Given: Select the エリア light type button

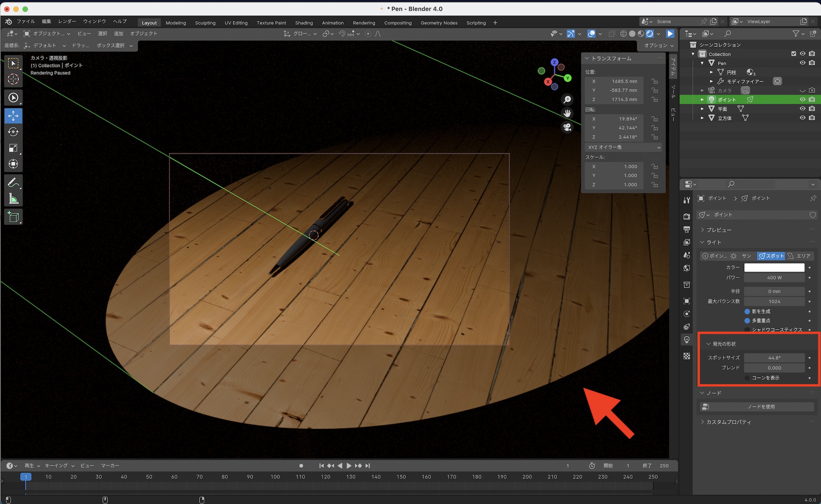Looking at the screenshot, I should [799, 256].
